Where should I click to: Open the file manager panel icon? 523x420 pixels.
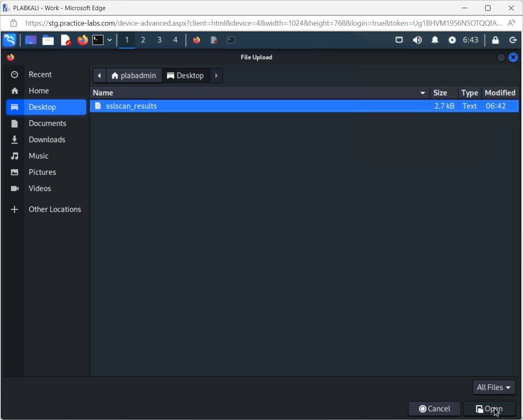[48, 40]
